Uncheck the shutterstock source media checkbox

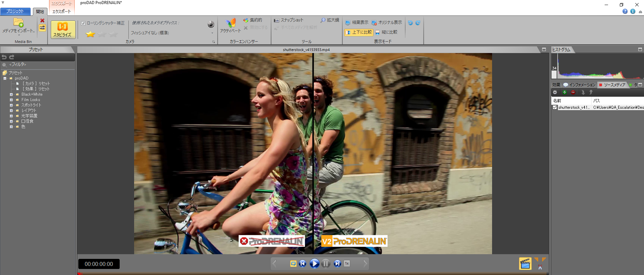point(555,107)
